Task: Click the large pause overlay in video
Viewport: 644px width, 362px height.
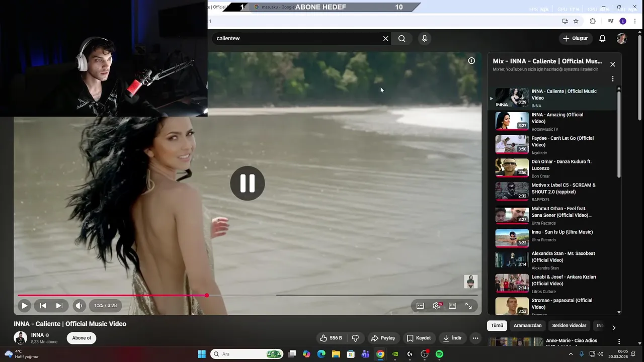Action: click(248, 183)
